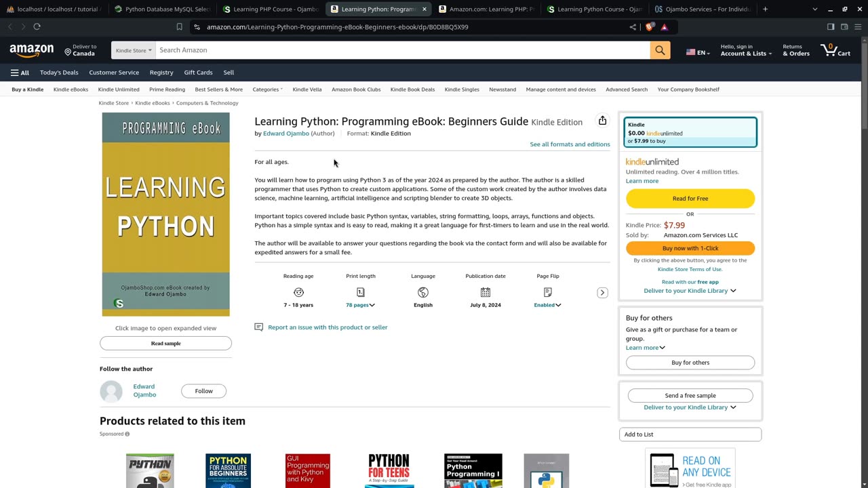
Task: Click the browser share icon in the address bar
Action: coord(633,27)
